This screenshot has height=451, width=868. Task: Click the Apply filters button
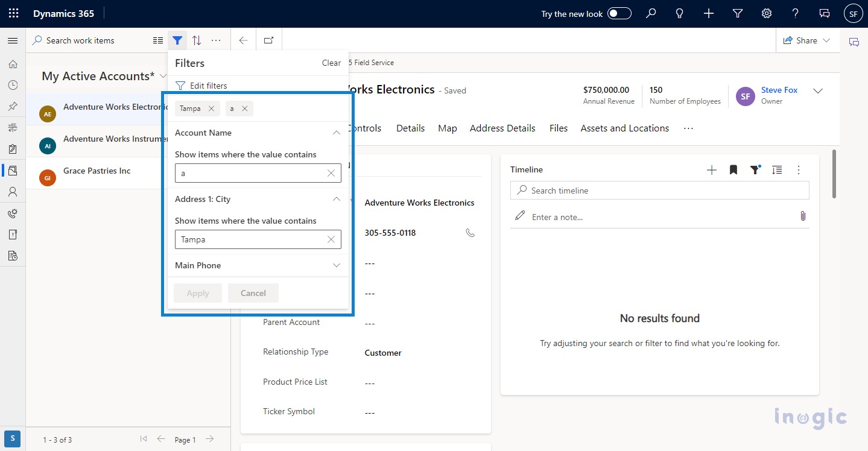[198, 293]
